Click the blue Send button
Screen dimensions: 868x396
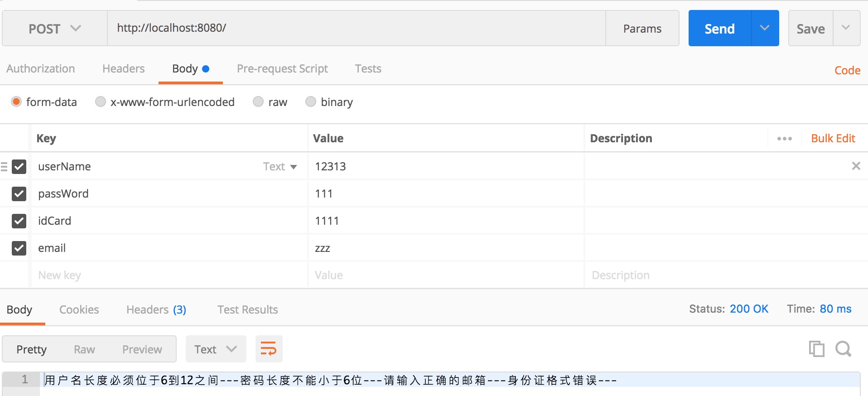(x=719, y=29)
